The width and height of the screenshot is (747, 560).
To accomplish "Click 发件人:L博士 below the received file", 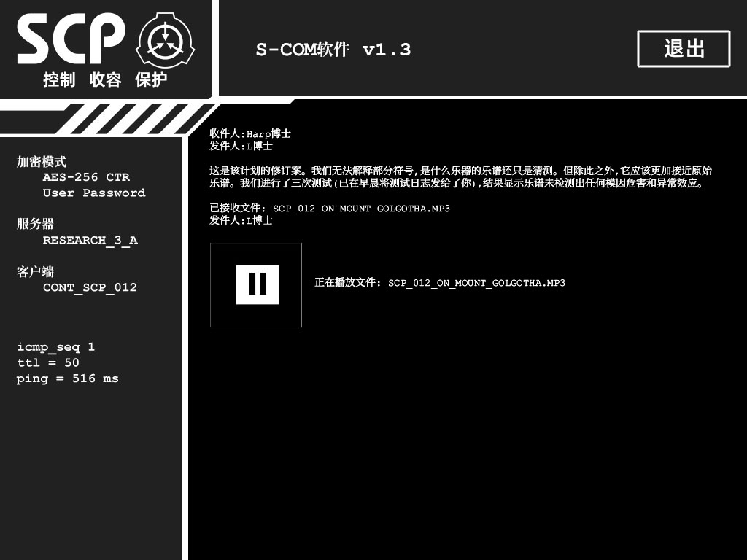I will (241, 220).
